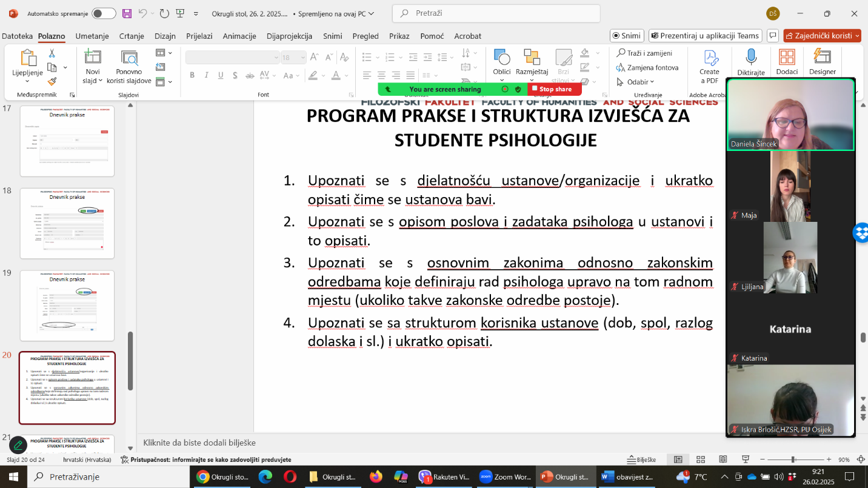This screenshot has height=488, width=868.
Task: Click in the Pretraži search box
Action: click(496, 13)
